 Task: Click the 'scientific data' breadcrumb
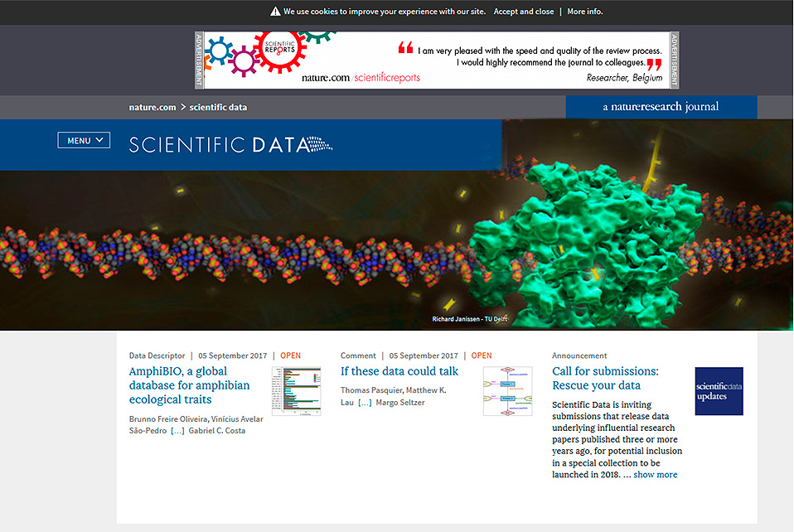[218, 107]
